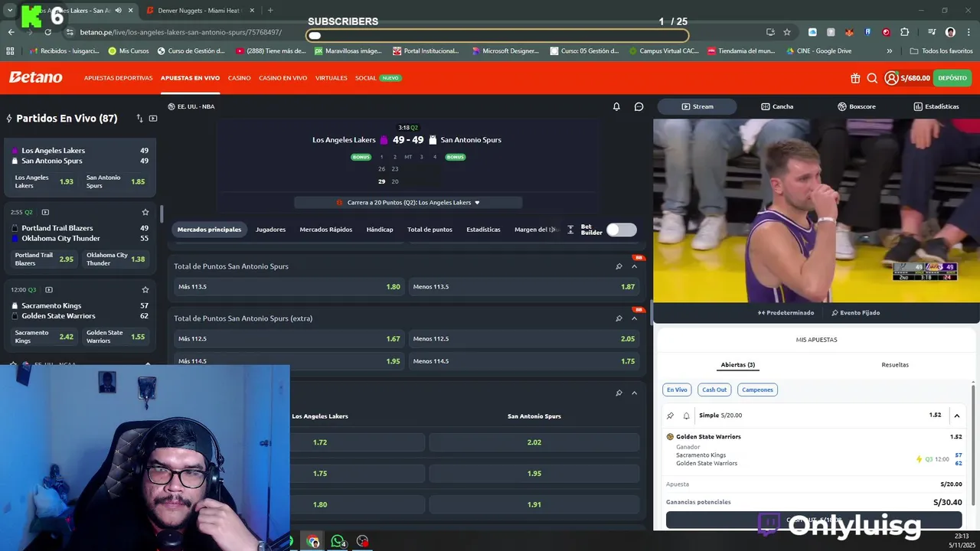This screenshot has height=551, width=980.
Task: Bet on Menos 112.5 at 2.05
Action: (x=524, y=339)
